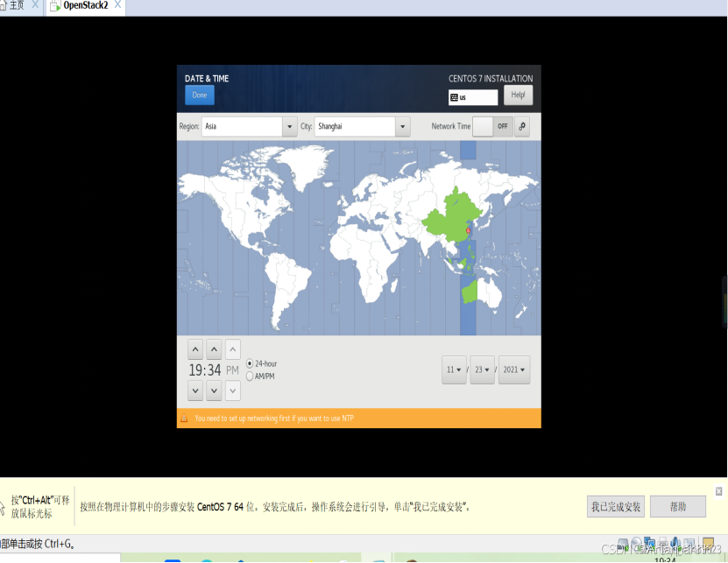The width and height of the screenshot is (728, 563).
Task: Decrease the hours with down arrow
Action: point(195,391)
